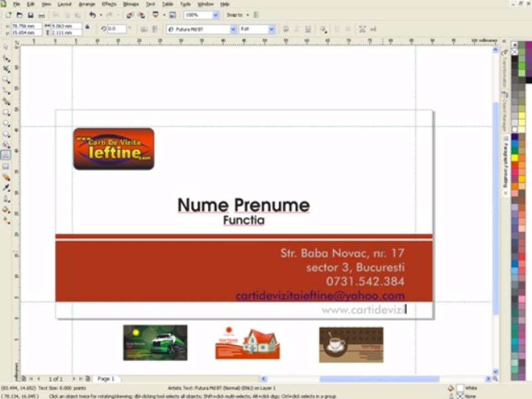Open the horizontal alignment dropdown
Image resolution: width=532 pixels, height=399 pixels.
point(323,29)
